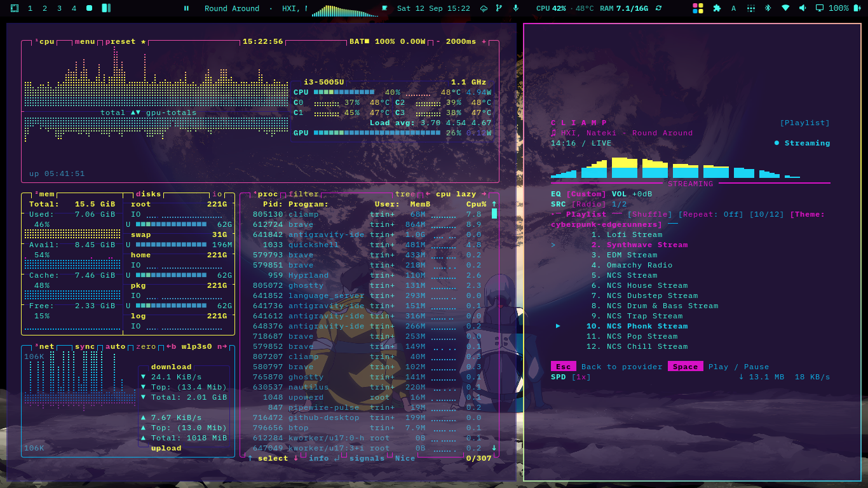Click the cloud weather icon in top bar
This screenshot has height=488, width=868.
click(x=484, y=8)
